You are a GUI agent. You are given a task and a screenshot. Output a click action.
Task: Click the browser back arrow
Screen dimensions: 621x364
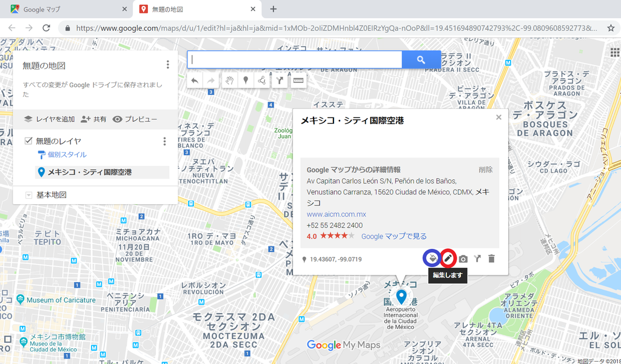coord(12,28)
